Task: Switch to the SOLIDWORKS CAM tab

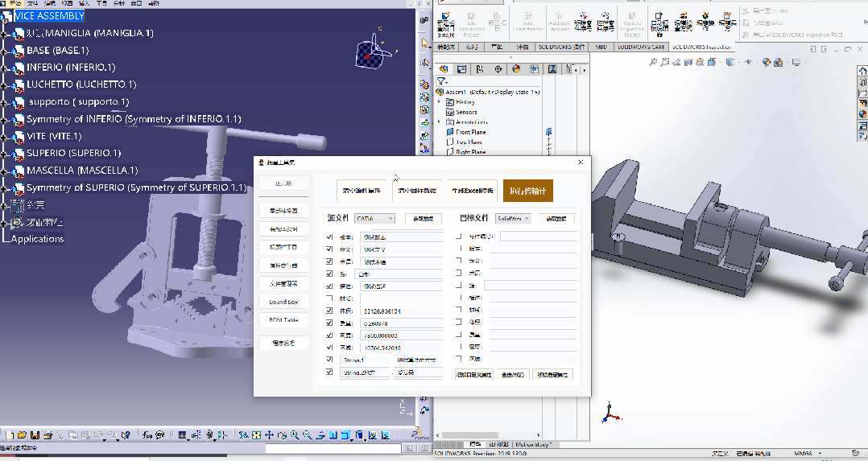Action: [x=641, y=47]
